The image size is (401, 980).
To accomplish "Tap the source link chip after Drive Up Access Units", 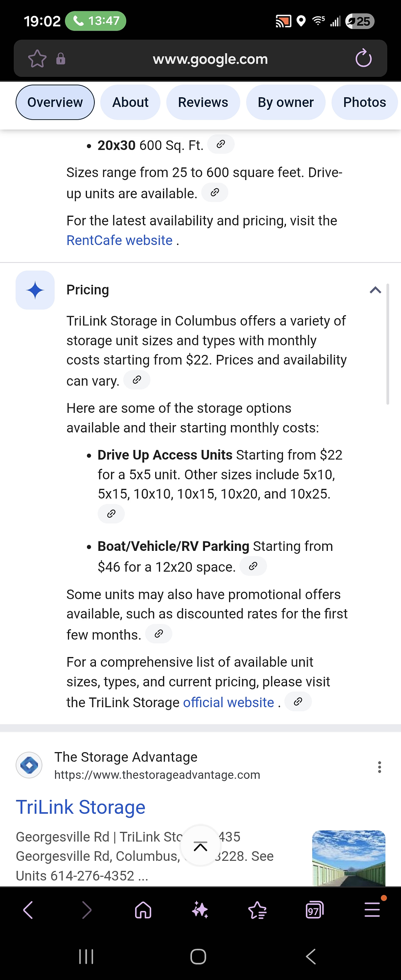I will [x=111, y=514].
